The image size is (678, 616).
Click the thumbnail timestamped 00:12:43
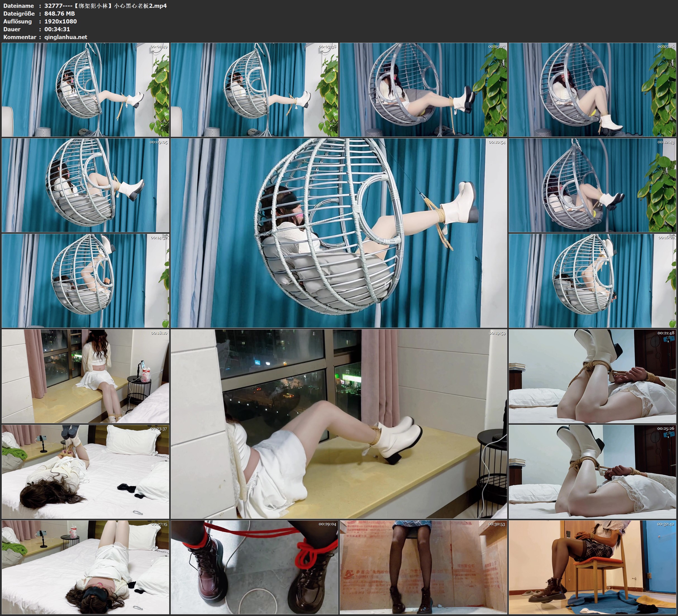coord(593,185)
